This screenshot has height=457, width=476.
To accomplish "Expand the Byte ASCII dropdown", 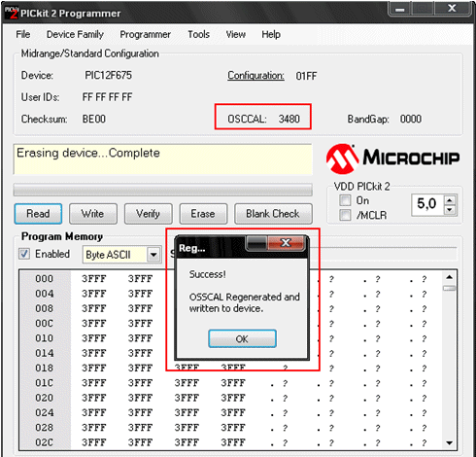I will (153, 255).
